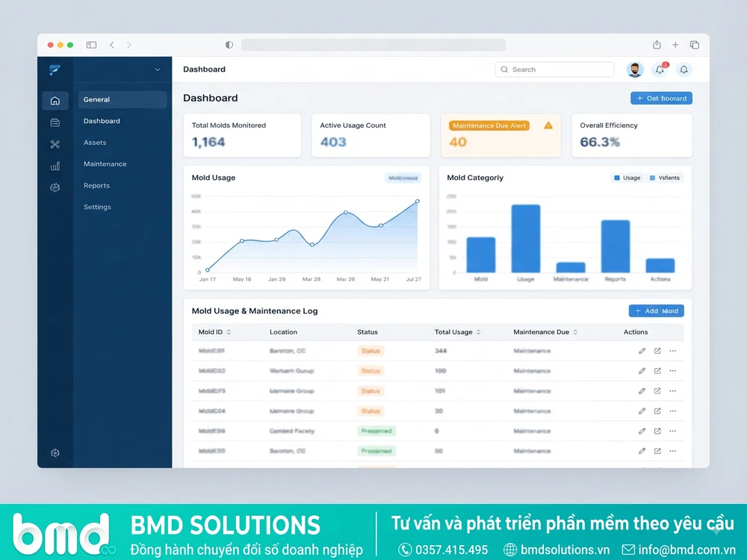
Task: Go to Reports in the sidebar menu
Action: 96,185
